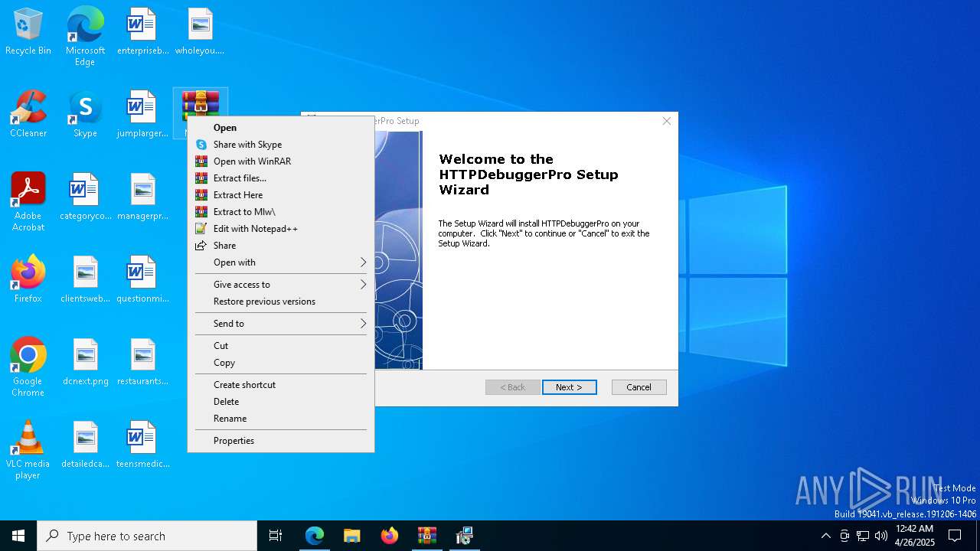Expand the Give access to submenu
The height and width of the screenshot is (551, 980).
(281, 285)
